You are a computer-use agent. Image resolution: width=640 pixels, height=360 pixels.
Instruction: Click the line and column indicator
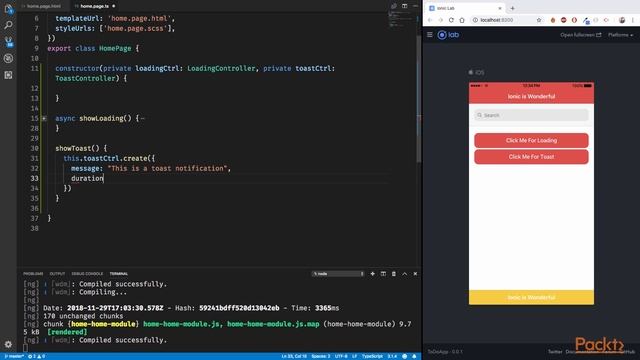[x=294, y=356]
